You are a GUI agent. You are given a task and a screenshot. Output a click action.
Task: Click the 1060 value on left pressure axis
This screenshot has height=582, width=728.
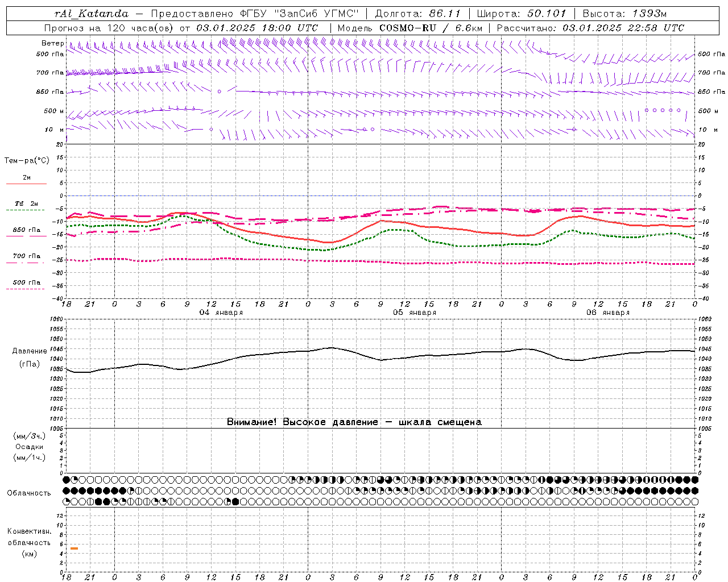[56, 319]
